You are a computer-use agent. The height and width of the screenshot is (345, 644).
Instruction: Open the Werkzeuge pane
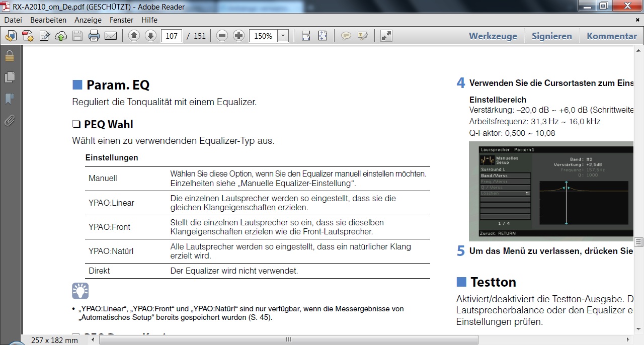(x=493, y=36)
